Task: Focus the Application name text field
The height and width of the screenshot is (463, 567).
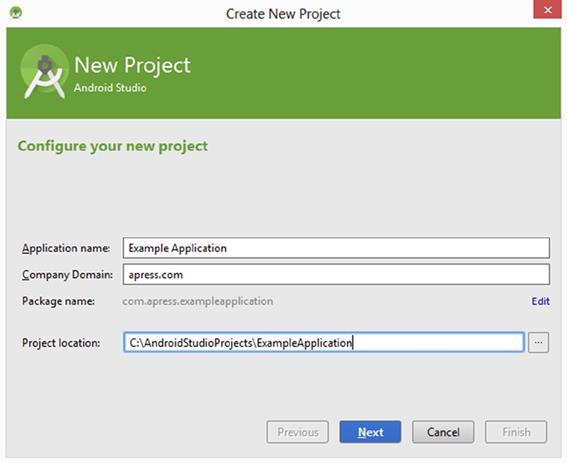Action: point(336,248)
